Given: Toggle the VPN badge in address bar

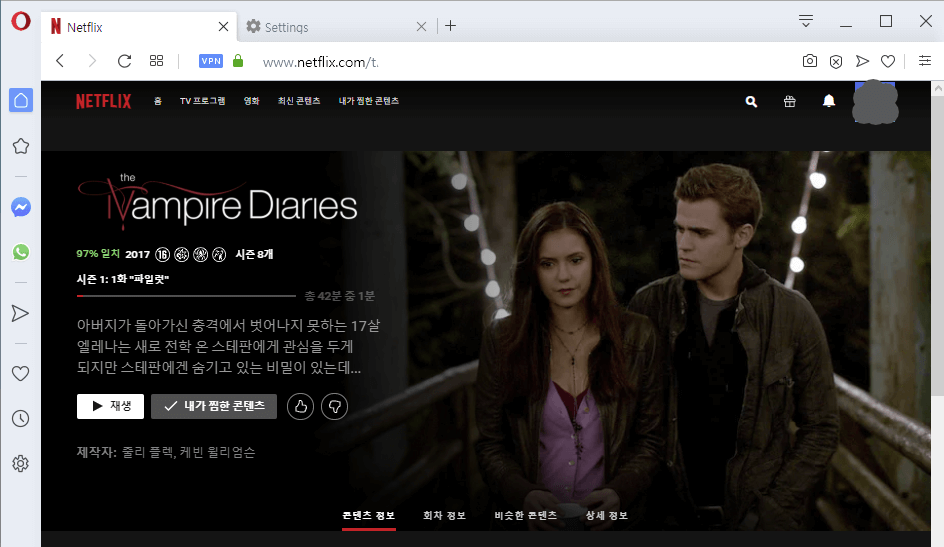Looking at the screenshot, I should (x=211, y=61).
